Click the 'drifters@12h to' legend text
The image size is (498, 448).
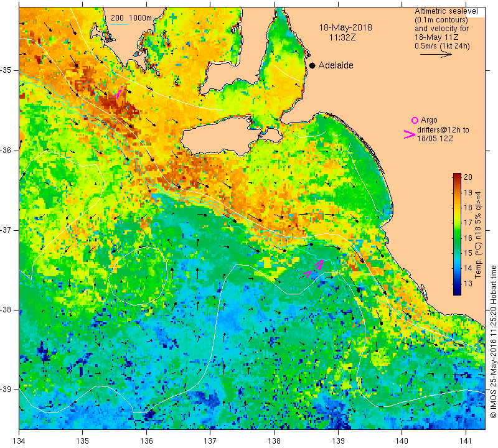click(443, 130)
